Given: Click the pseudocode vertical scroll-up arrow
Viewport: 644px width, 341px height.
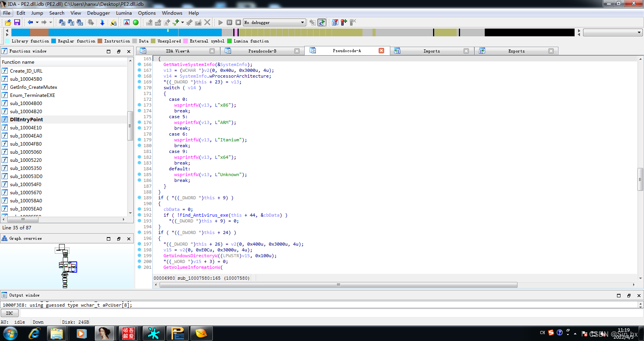Looking at the screenshot, I should tap(641, 59).
